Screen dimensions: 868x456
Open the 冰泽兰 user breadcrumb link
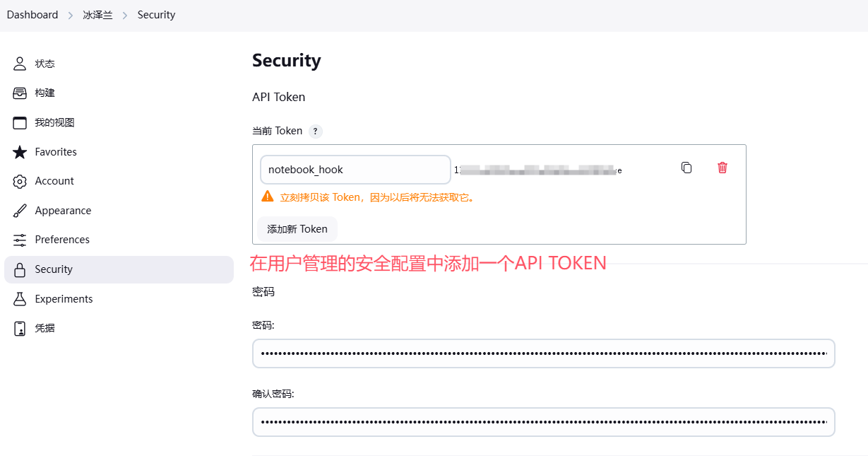(98, 15)
